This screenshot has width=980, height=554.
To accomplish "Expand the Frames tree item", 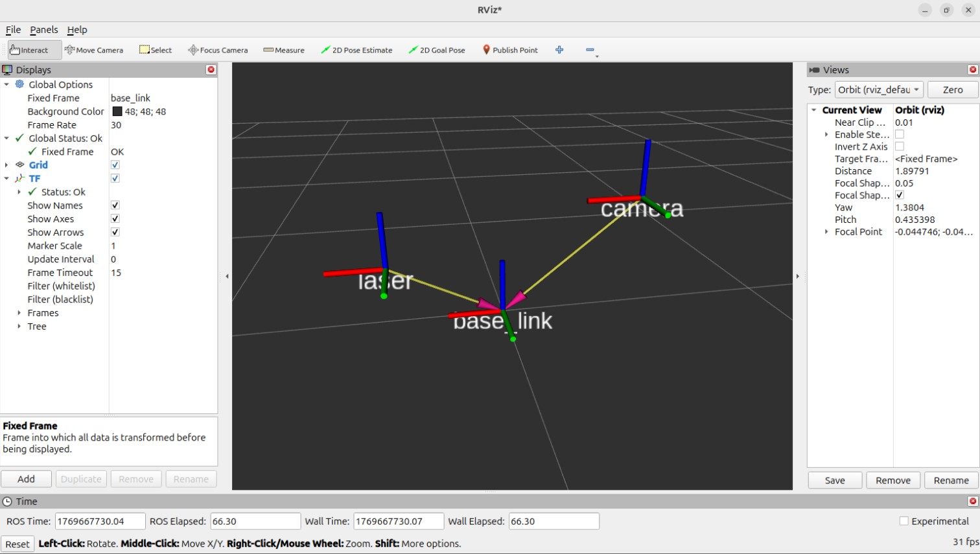I will (x=18, y=312).
